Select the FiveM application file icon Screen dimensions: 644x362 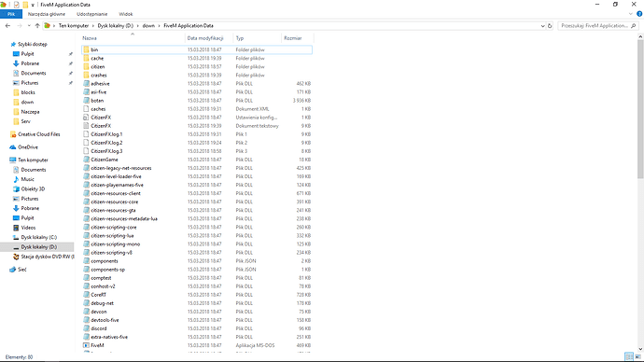pos(86,345)
